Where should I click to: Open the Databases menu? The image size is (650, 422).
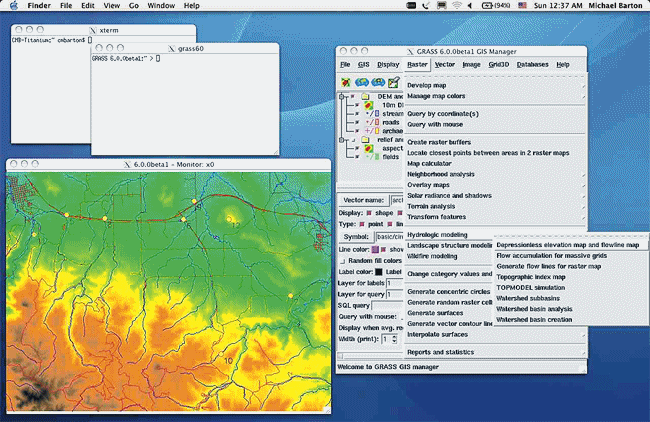coord(532,65)
